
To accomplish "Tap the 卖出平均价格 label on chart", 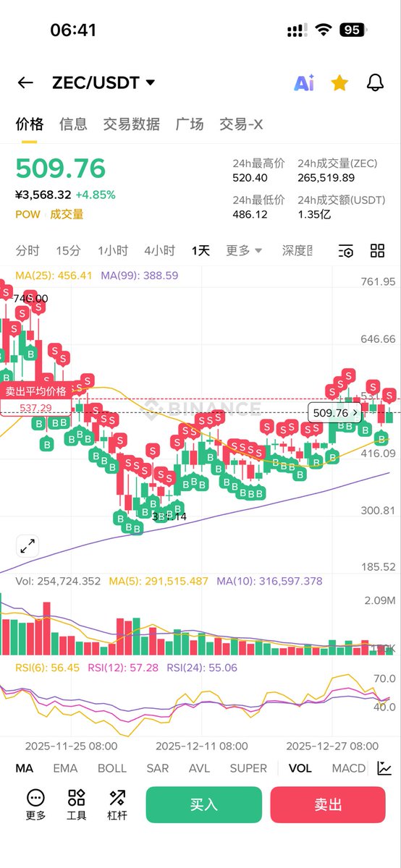I will [x=35, y=391].
